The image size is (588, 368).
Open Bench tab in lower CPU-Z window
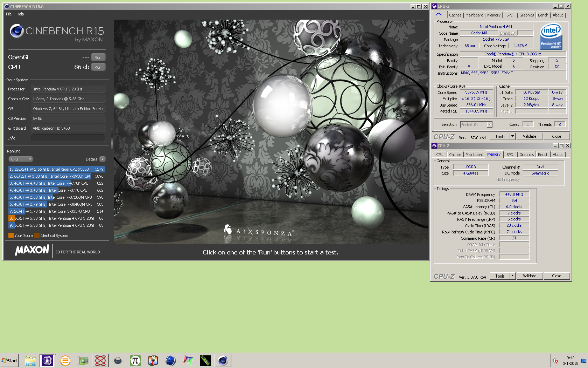pyautogui.click(x=543, y=155)
